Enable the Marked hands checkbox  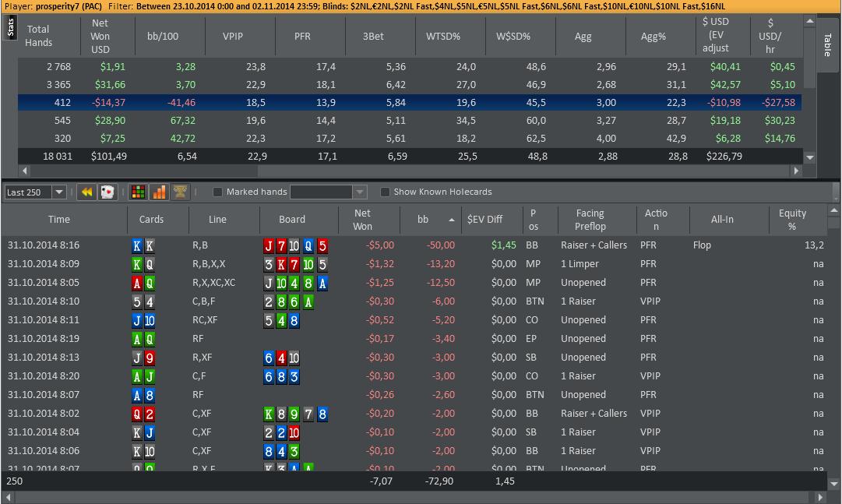pos(217,192)
